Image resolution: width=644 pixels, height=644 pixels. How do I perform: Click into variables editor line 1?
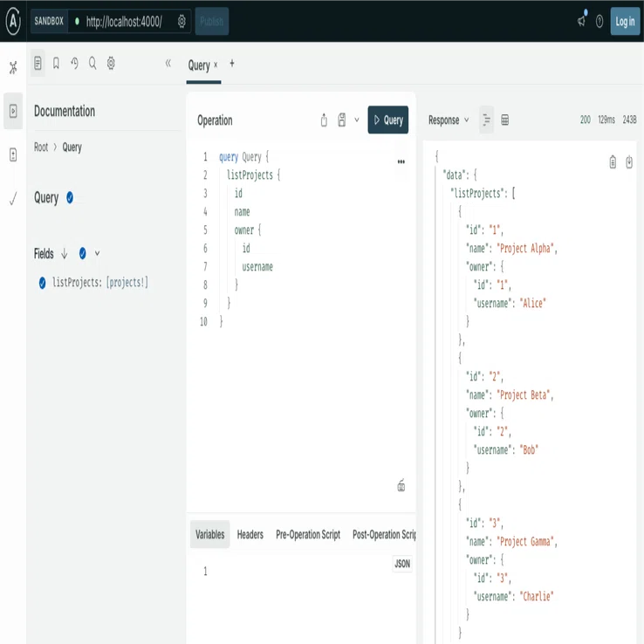[308, 571]
